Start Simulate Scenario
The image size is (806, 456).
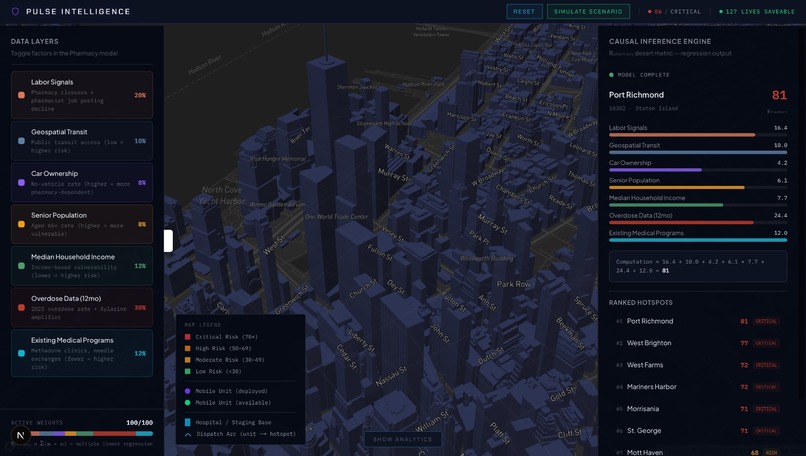[588, 11]
